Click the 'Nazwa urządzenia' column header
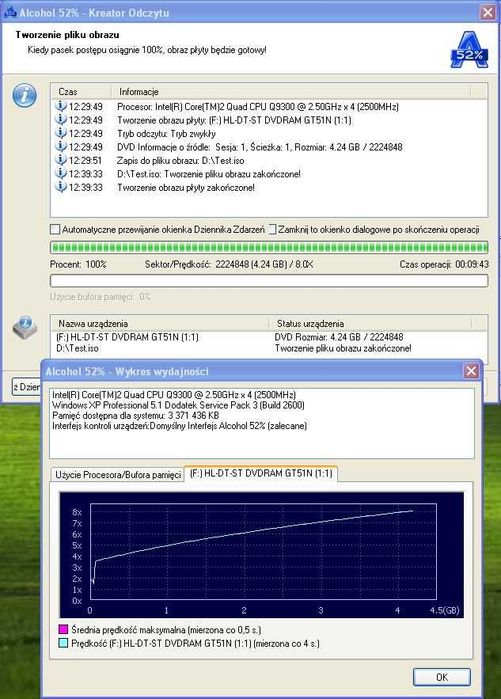The image size is (501, 699). (160, 323)
